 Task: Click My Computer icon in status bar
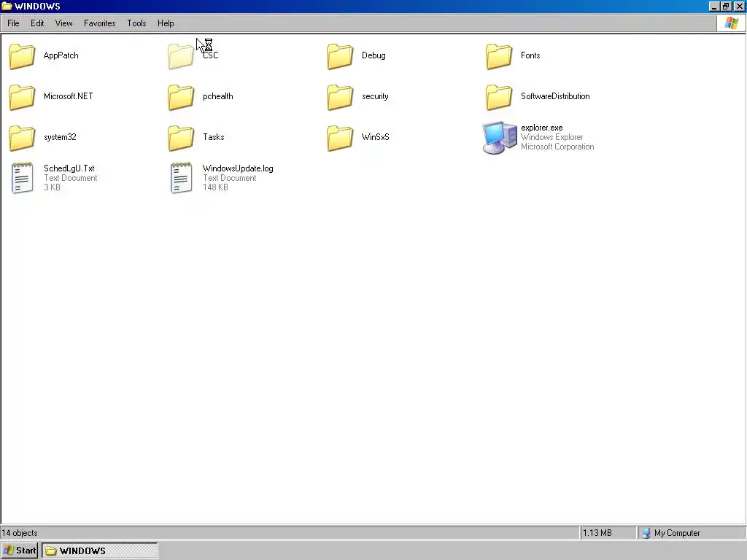pos(646,533)
